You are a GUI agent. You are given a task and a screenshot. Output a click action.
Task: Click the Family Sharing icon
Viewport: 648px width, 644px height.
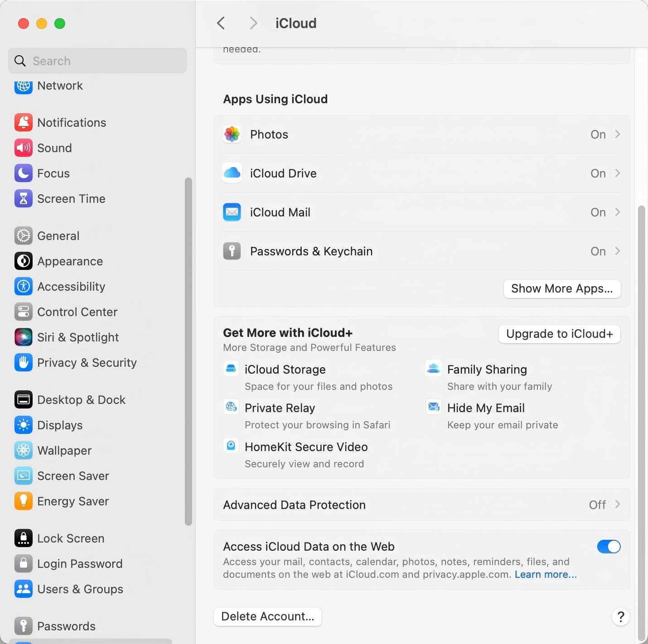click(x=434, y=369)
